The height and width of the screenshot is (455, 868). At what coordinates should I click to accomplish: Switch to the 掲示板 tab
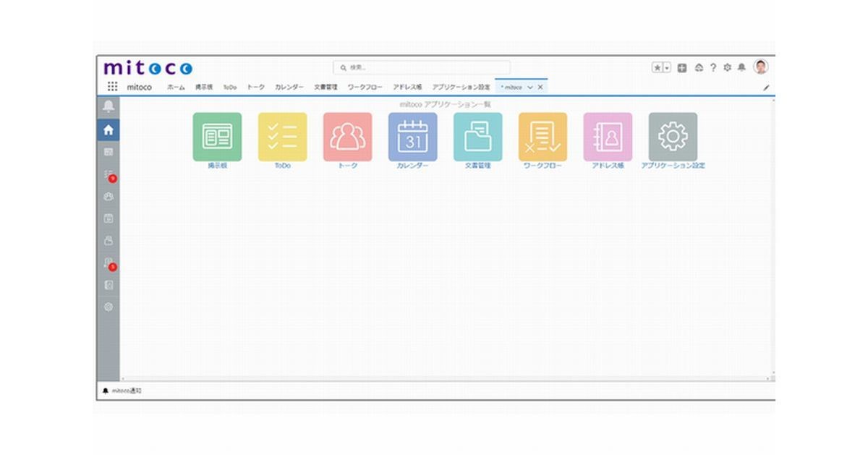pyautogui.click(x=204, y=87)
